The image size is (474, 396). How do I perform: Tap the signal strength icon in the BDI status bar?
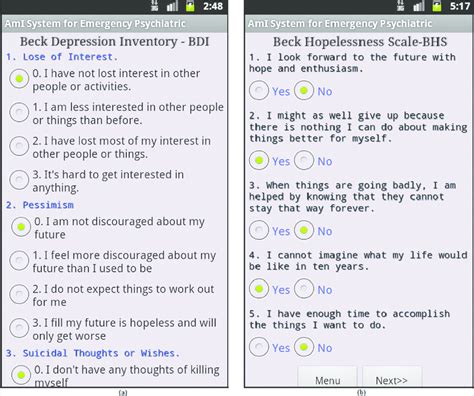point(172,6)
